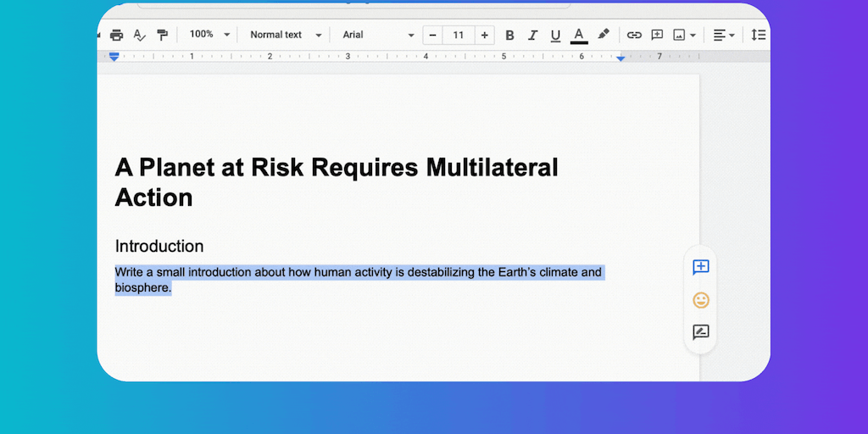The width and height of the screenshot is (868, 434).
Task: Select the Paint format tool
Action: (162, 35)
